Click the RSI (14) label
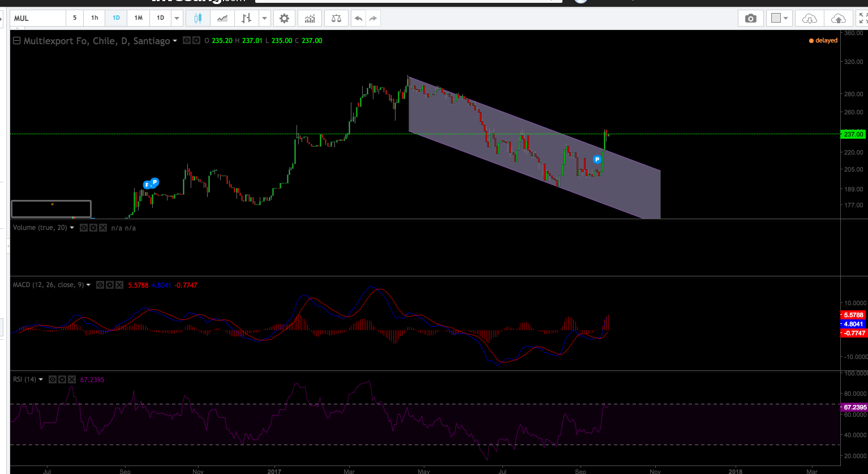Image resolution: width=868 pixels, height=474 pixels. click(x=24, y=379)
